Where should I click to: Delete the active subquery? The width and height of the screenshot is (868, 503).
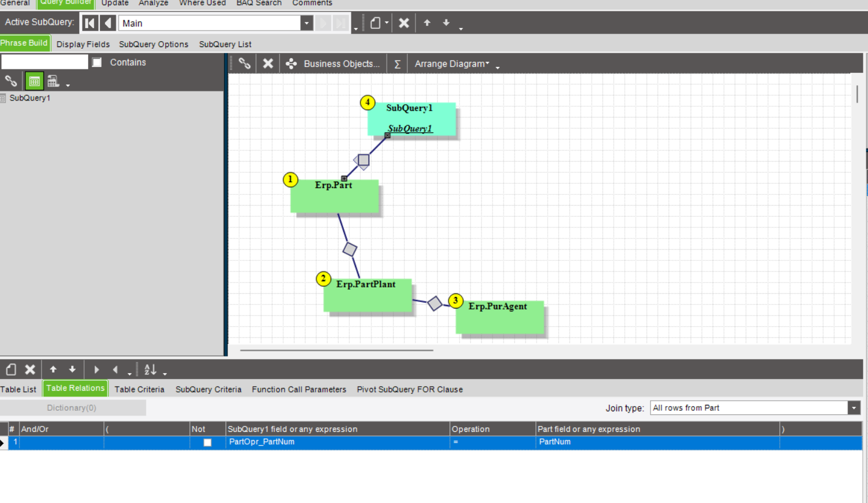pos(404,23)
